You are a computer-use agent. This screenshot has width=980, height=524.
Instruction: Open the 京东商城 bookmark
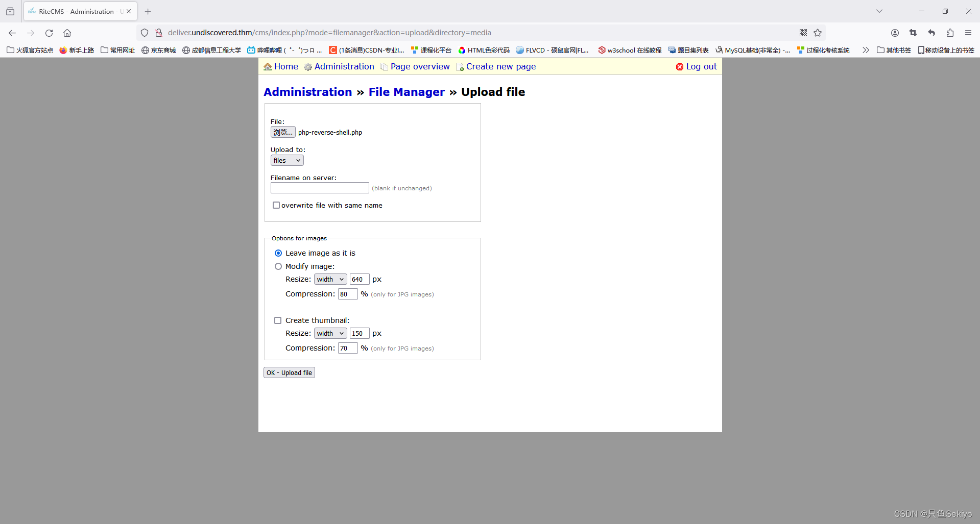coord(159,50)
